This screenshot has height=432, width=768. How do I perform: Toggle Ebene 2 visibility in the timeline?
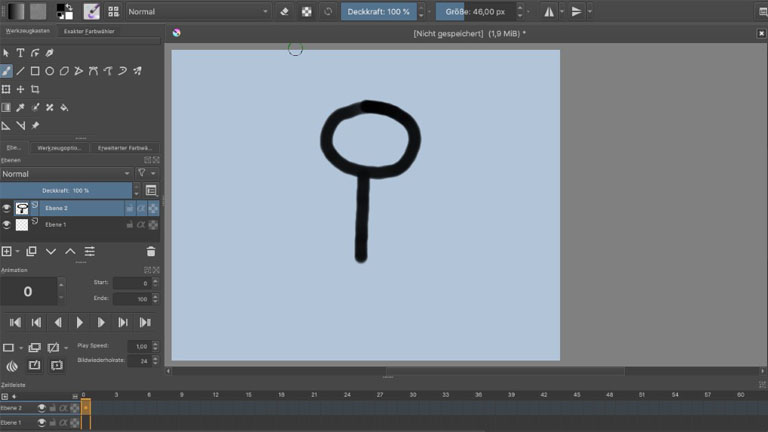point(42,408)
